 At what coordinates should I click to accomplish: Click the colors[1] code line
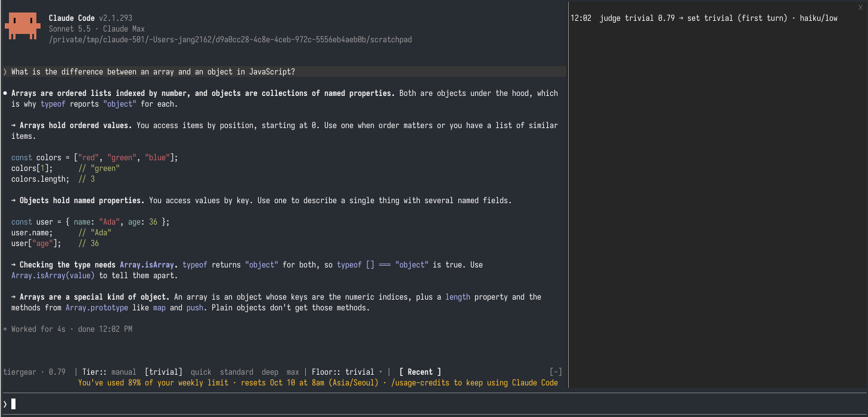click(66, 168)
